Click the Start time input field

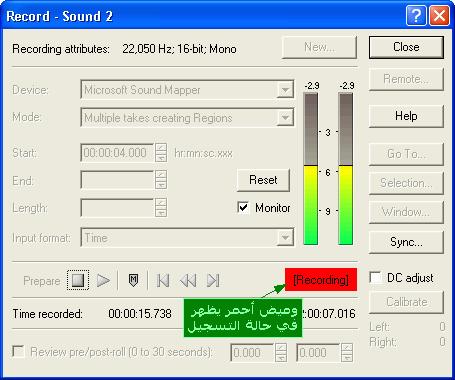pos(117,153)
